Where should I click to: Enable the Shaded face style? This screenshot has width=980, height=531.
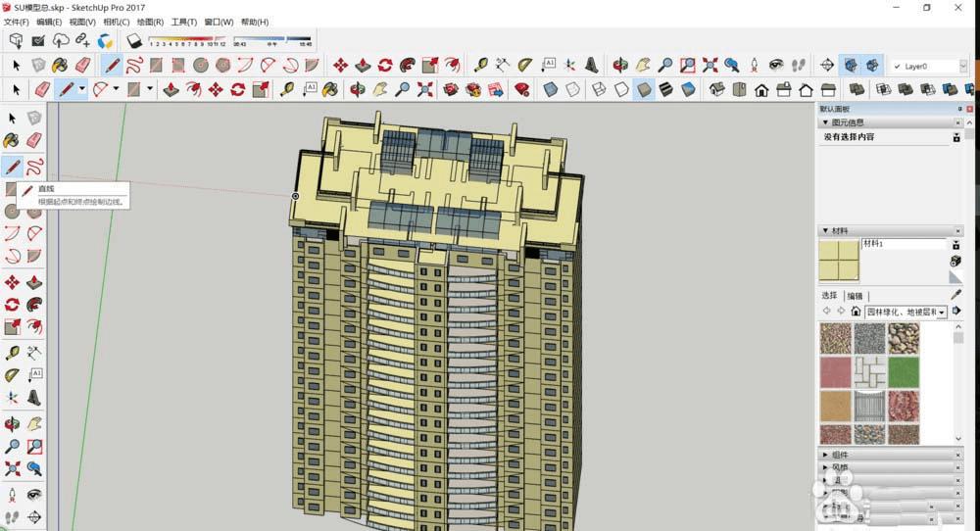click(644, 90)
